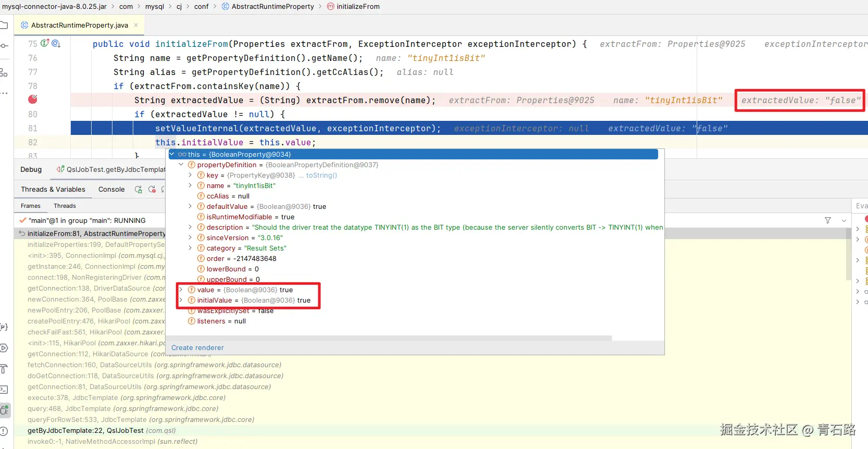Click the frames filter funnel icon
Screen dimensions: 868x449
(828, 220)
